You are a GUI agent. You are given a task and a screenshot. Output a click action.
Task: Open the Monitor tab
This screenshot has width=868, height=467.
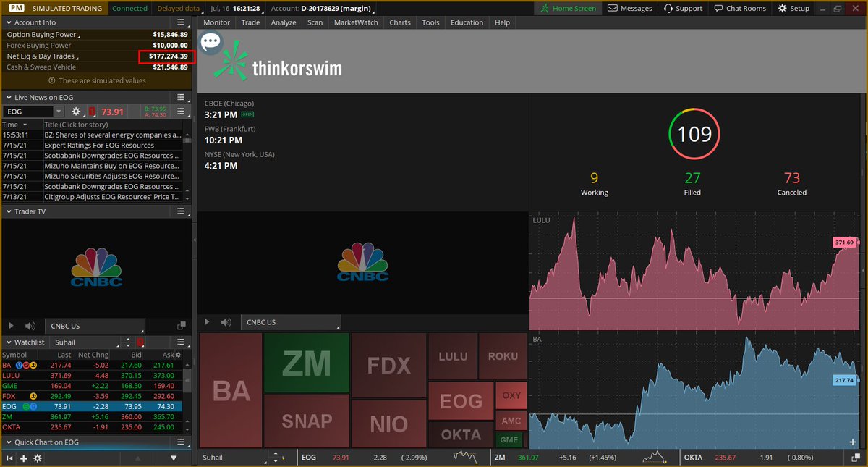click(216, 22)
